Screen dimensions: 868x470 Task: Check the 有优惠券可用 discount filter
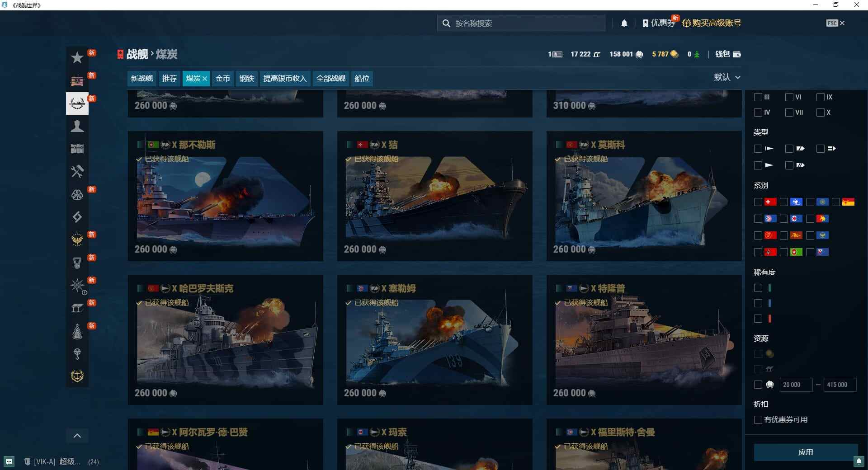[758, 420]
